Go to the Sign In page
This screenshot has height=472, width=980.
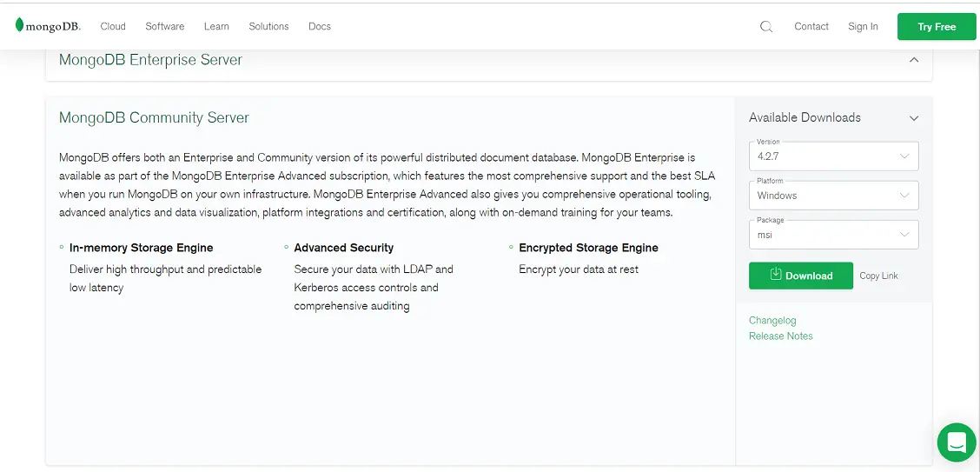863,26
